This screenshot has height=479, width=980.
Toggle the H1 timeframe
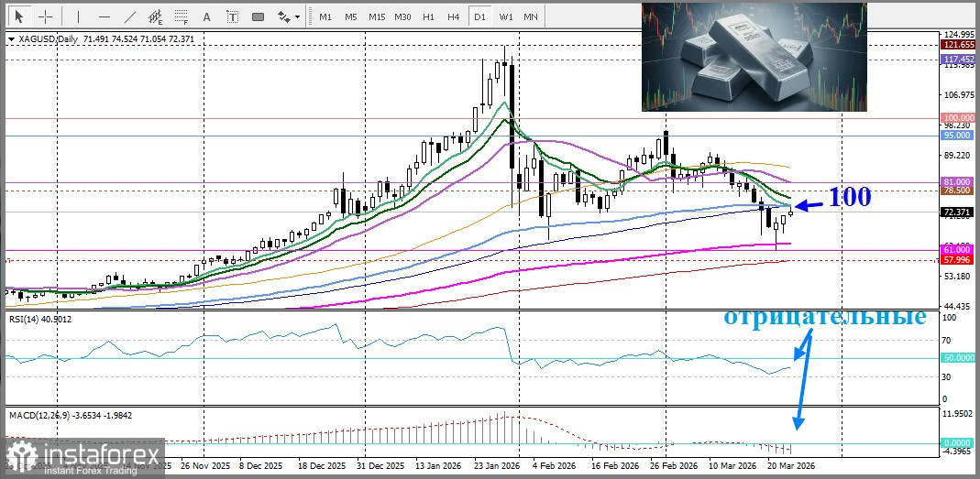tap(428, 16)
